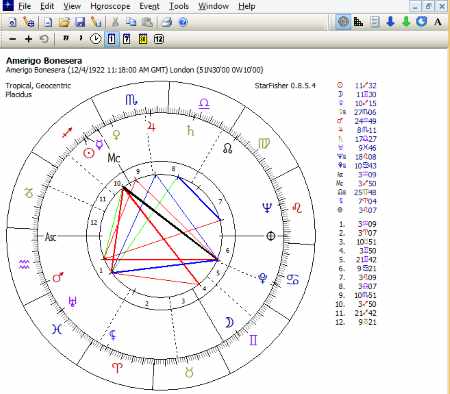Click the Neptune trident glyph in wheel
450x394 pixels.
click(x=267, y=208)
